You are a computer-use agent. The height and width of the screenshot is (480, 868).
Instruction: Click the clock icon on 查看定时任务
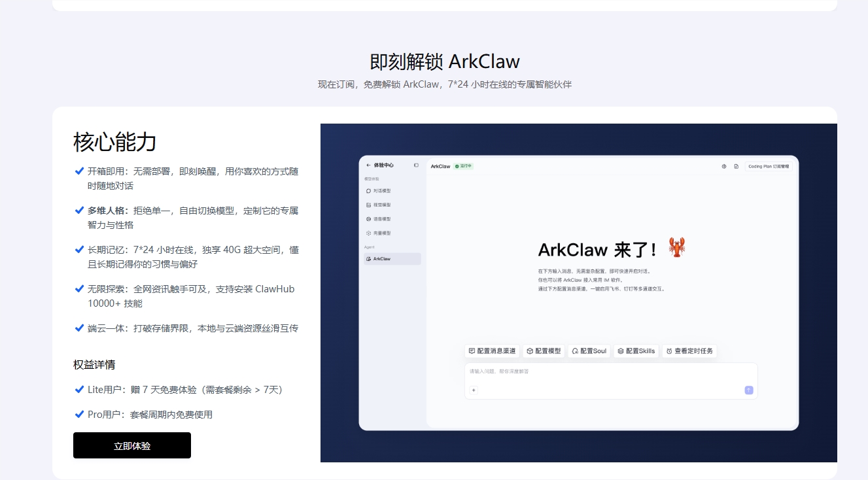[x=668, y=351]
